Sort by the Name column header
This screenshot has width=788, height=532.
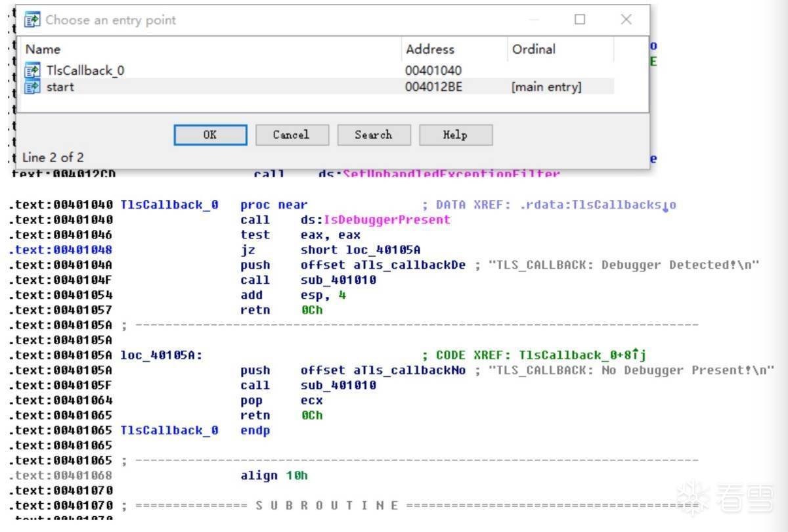[211, 49]
